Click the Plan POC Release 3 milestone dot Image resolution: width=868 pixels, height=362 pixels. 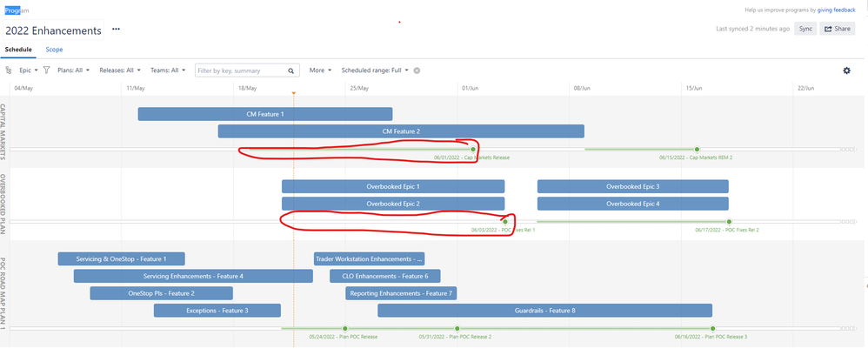pyautogui.click(x=713, y=328)
